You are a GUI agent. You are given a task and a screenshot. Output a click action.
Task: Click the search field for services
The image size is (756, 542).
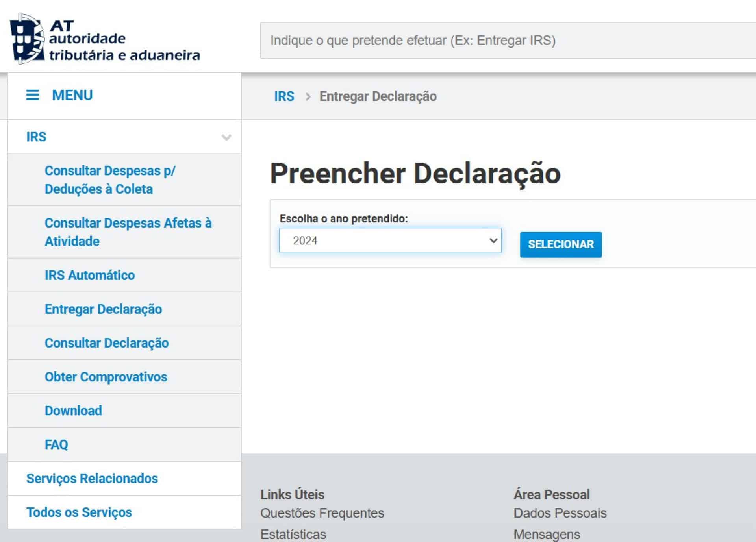pyautogui.click(x=508, y=41)
